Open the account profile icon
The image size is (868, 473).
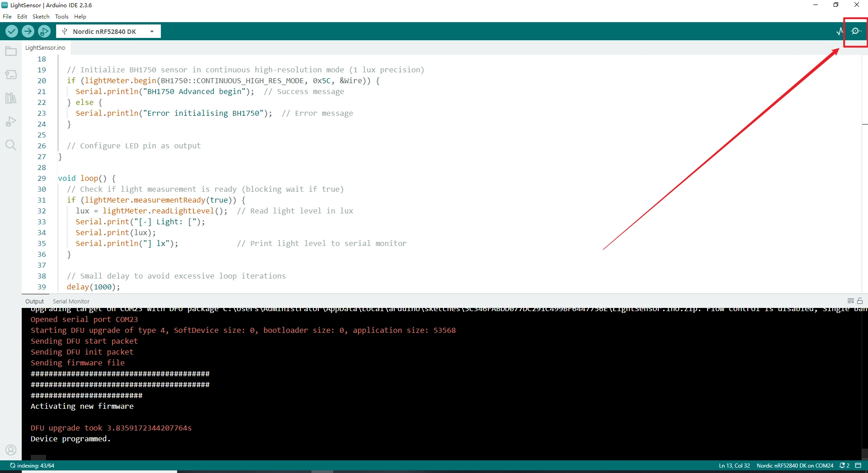point(11,450)
